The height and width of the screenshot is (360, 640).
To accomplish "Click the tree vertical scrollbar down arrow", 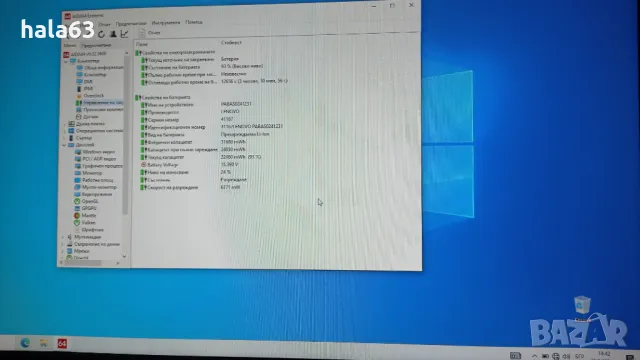I will pyautogui.click(x=124, y=256).
